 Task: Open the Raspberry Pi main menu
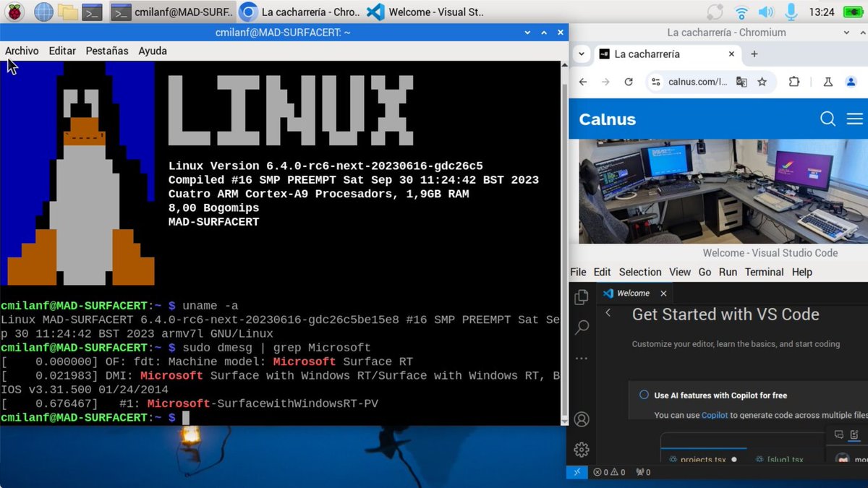[x=14, y=12]
